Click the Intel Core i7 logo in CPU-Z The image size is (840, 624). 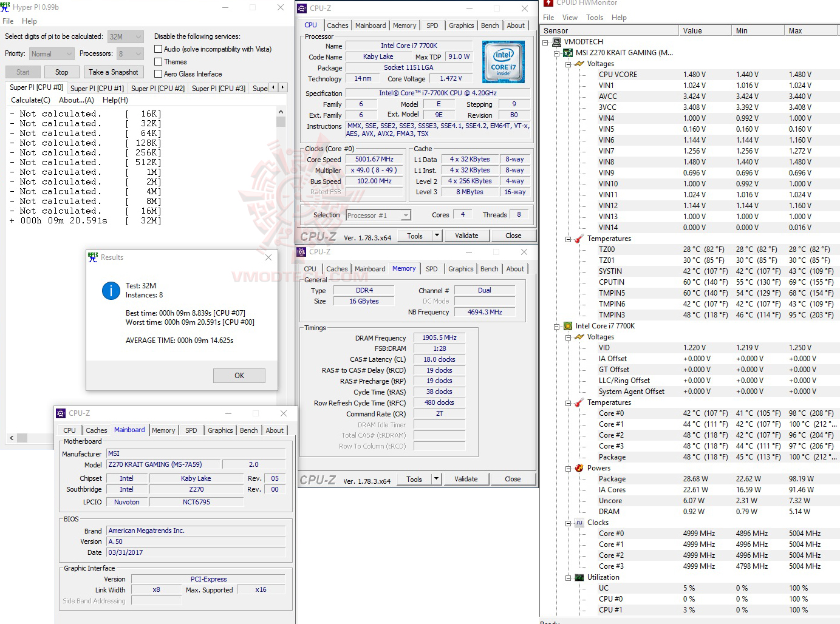tap(504, 61)
